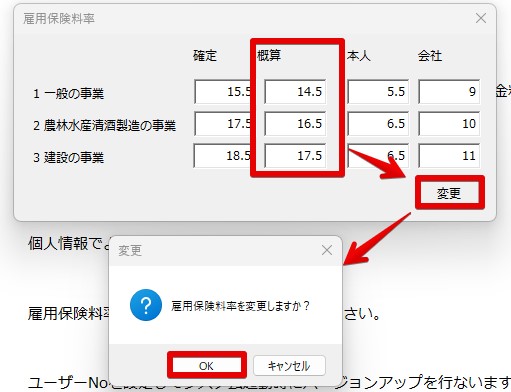Close the 変更 confirmation dialog
The height and width of the screenshot is (392, 511).
tap(327, 250)
